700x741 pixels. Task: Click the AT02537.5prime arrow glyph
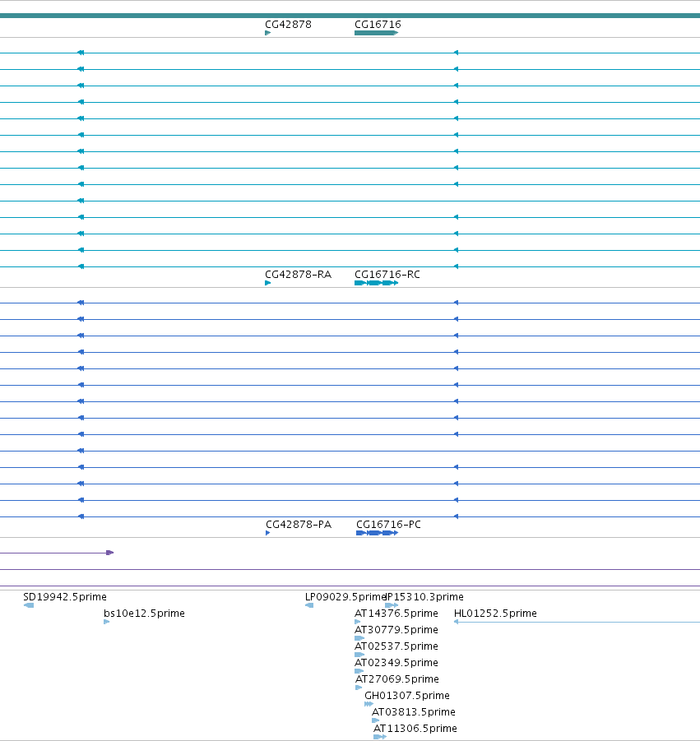[x=359, y=655]
